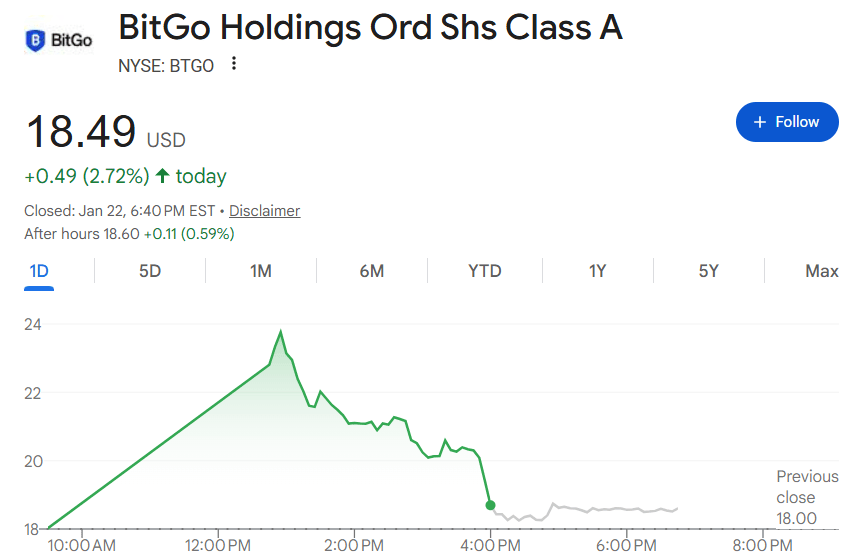This screenshot has height=560, width=857.
Task: Open the Disclaimer link
Action: (264, 211)
